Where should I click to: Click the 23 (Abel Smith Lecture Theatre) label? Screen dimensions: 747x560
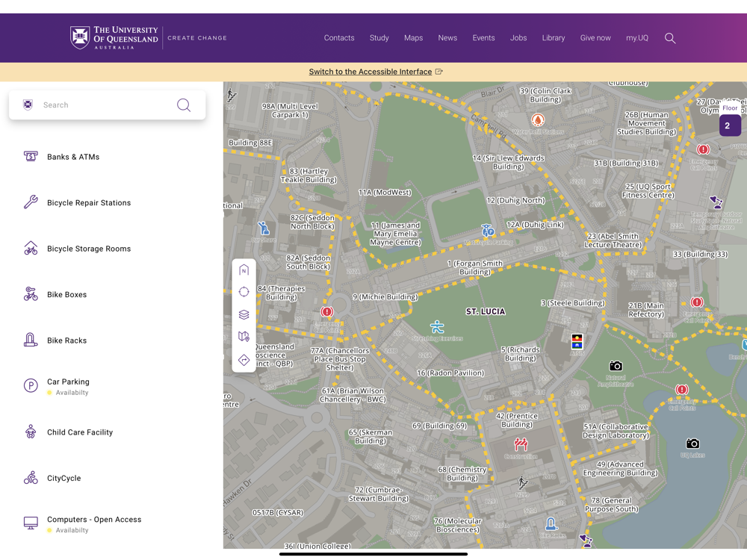pyautogui.click(x=613, y=240)
